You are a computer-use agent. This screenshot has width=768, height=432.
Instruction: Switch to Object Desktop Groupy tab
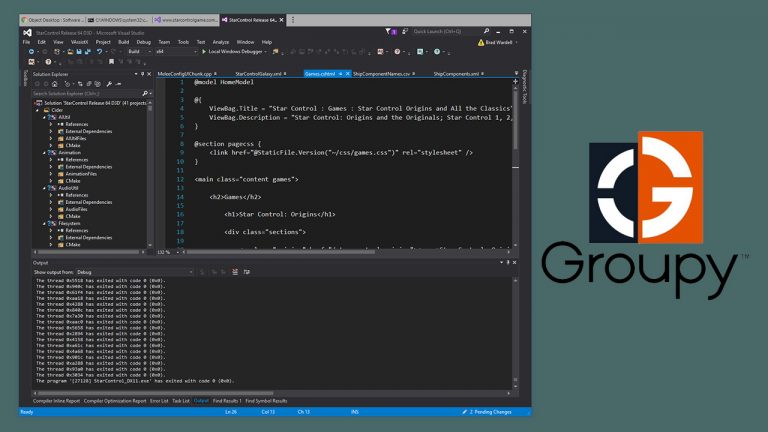click(x=53, y=20)
